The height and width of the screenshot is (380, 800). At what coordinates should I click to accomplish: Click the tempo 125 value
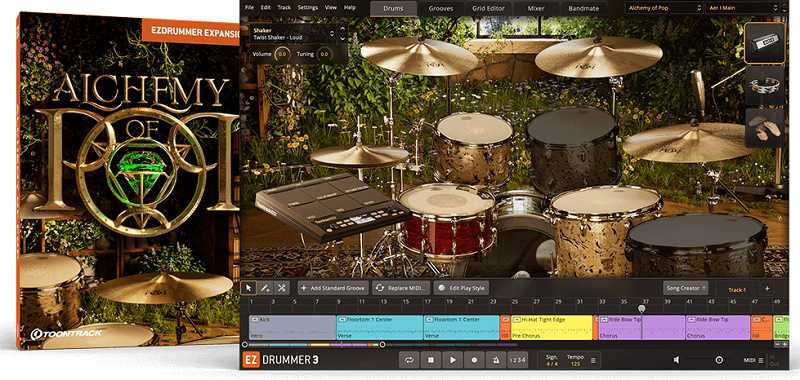[x=576, y=364]
